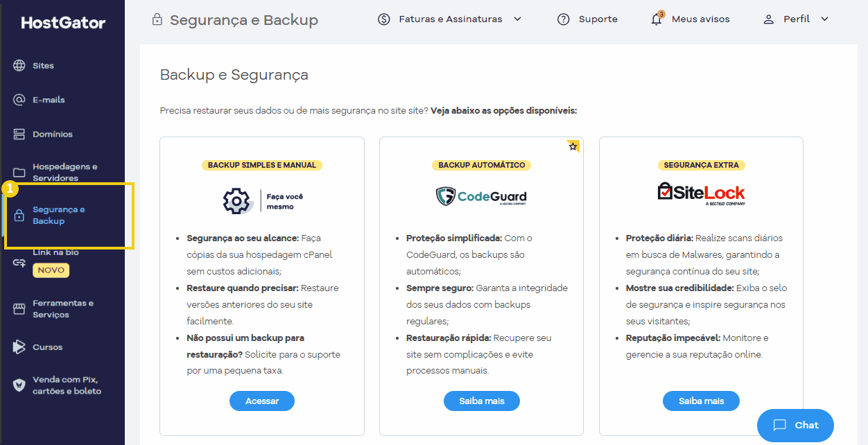Click the chat bubble icon in Chat button
The width and height of the screenshot is (868, 445).
coord(780,426)
